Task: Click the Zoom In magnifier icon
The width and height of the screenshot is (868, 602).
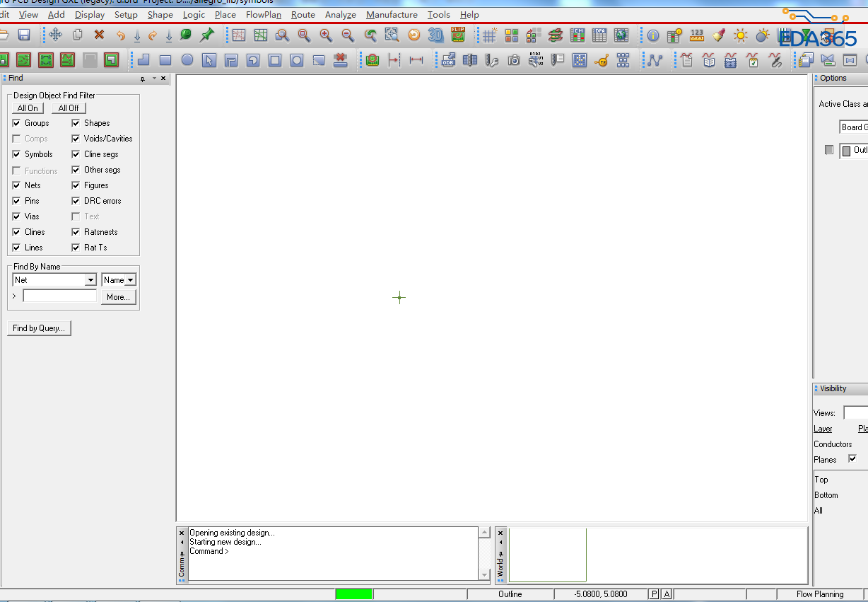Action: pyautogui.click(x=326, y=35)
